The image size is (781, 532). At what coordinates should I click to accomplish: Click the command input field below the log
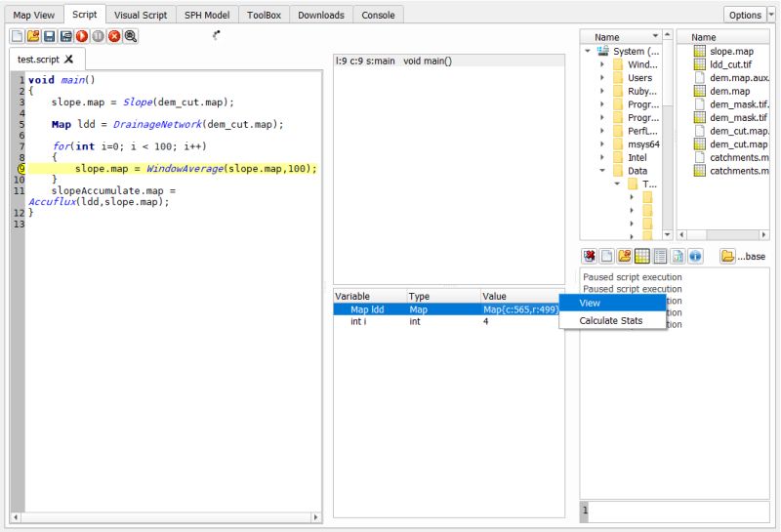pyautogui.click(x=678, y=512)
